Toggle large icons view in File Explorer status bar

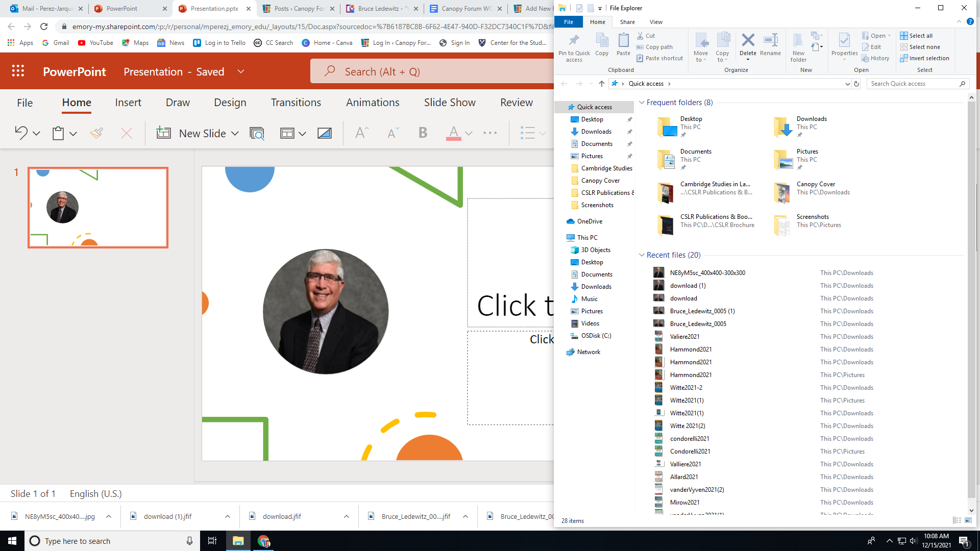tap(968, 520)
